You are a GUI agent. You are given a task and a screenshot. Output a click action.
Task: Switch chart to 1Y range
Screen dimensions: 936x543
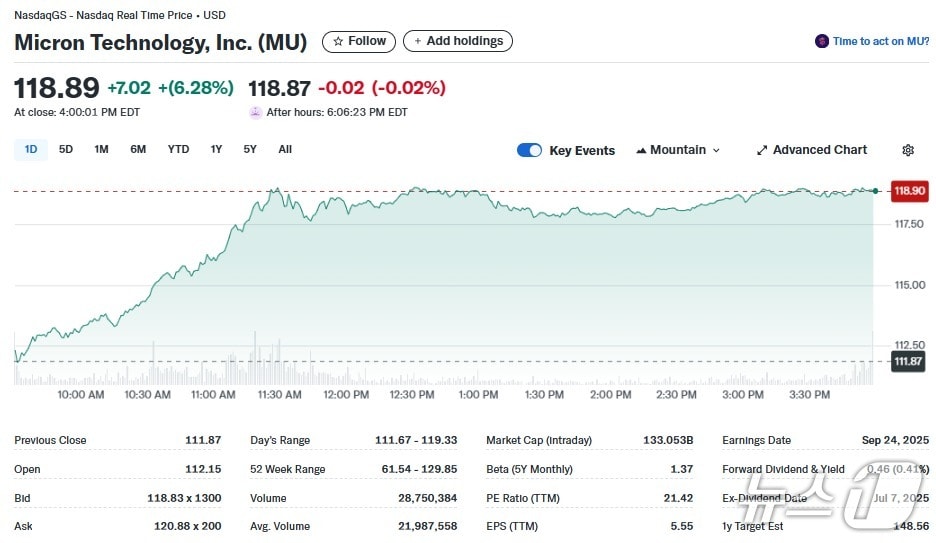click(x=216, y=149)
